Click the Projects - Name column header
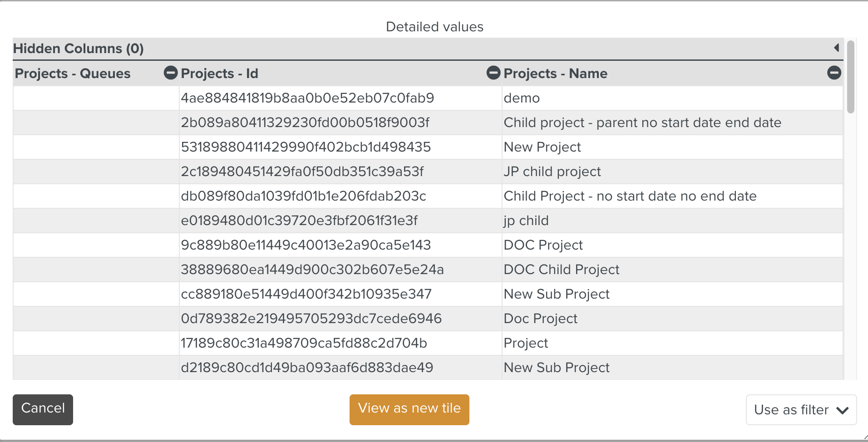 click(555, 74)
